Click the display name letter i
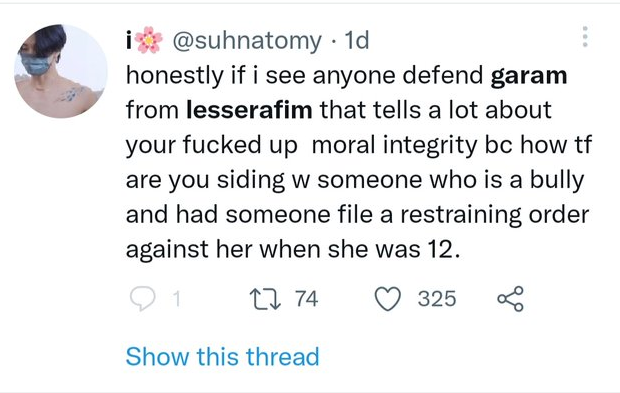This screenshot has width=620, height=393. 129,40
